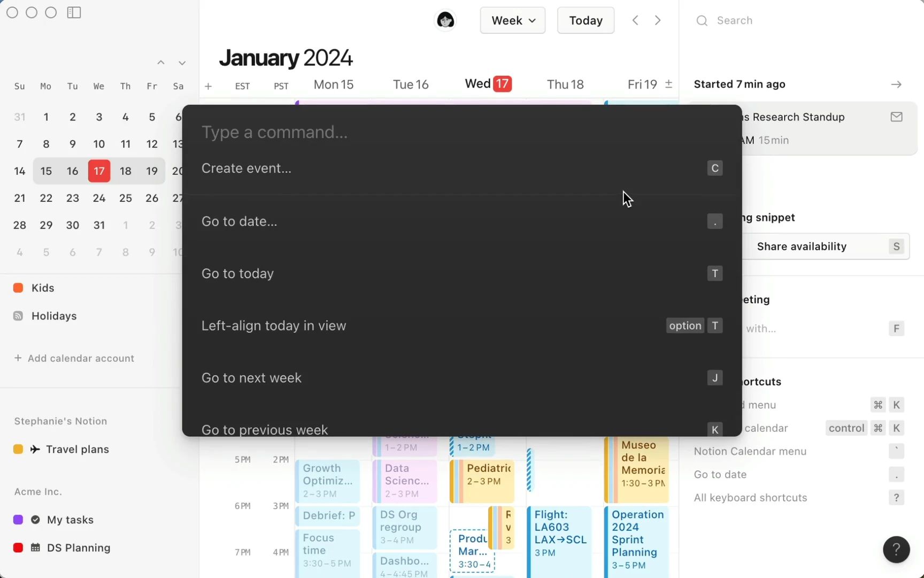924x578 pixels.
Task: Open Growth Optimiz... event on Monday
Action: pyautogui.click(x=327, y=481)
